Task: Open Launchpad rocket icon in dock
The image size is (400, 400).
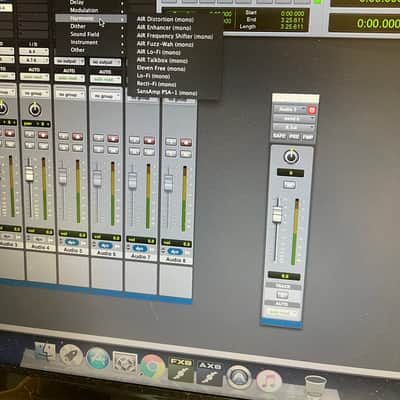Action: [x=71, y=355]
